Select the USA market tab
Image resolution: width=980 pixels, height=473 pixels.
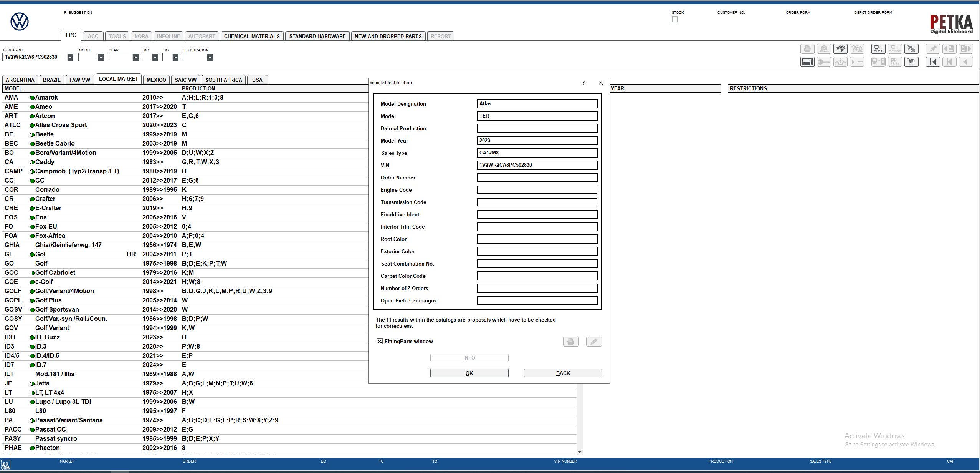tap(257, 80)
